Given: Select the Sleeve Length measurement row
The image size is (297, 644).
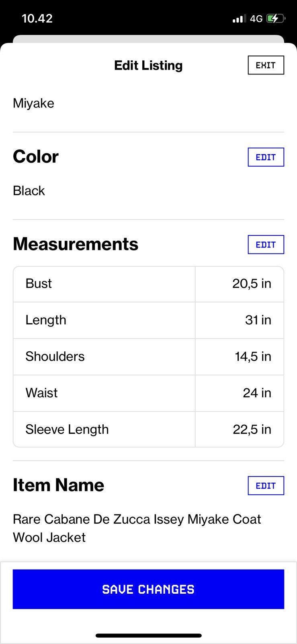Looking at the screenshot, I should [148, 429].
